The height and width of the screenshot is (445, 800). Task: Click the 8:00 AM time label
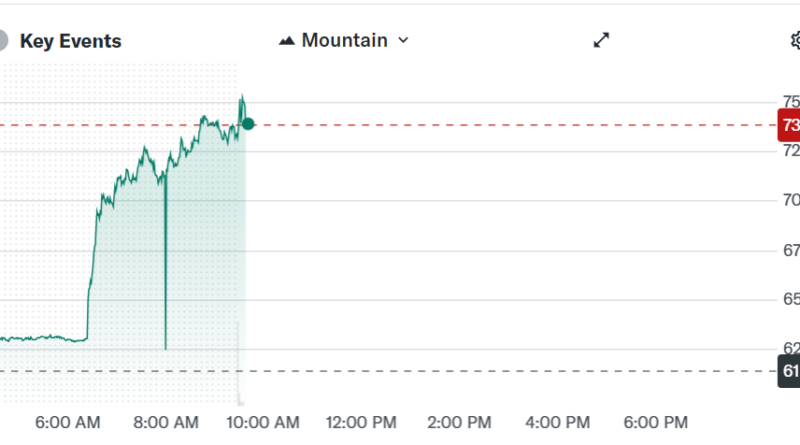coord(165,422)
